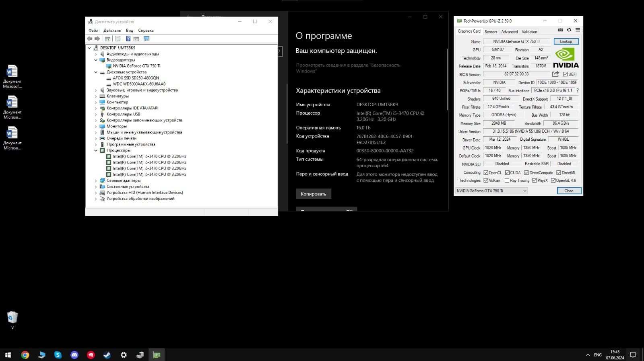Open the Windows Start menu
644x361 pixels.
click(8, 355)
